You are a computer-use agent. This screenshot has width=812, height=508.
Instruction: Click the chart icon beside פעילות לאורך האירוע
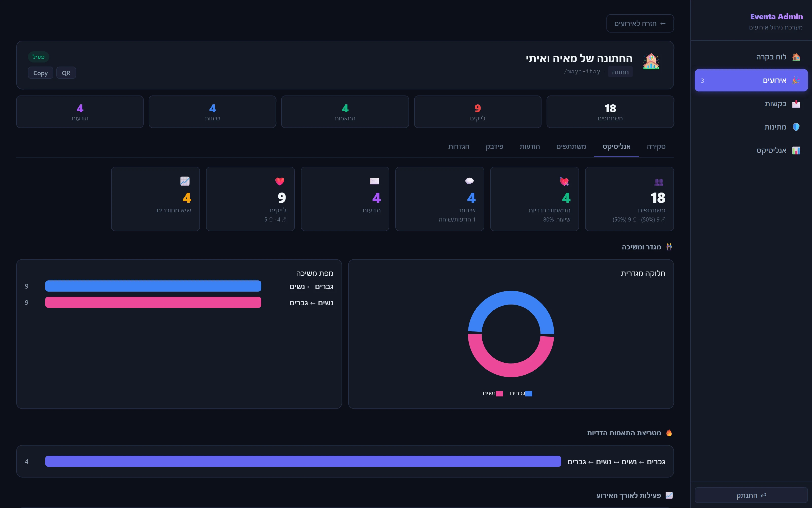(x=669, y=495)
